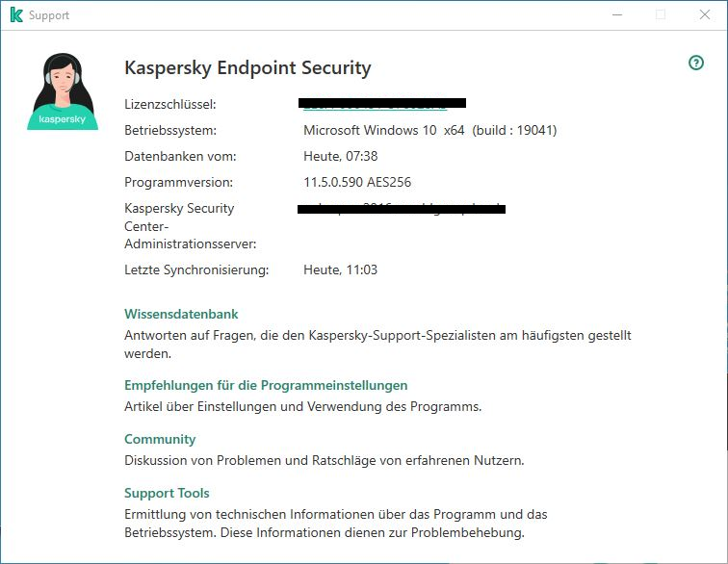Click the "Support" title bar text
Screen dimensions: 728x564
(x=49, y=15)
